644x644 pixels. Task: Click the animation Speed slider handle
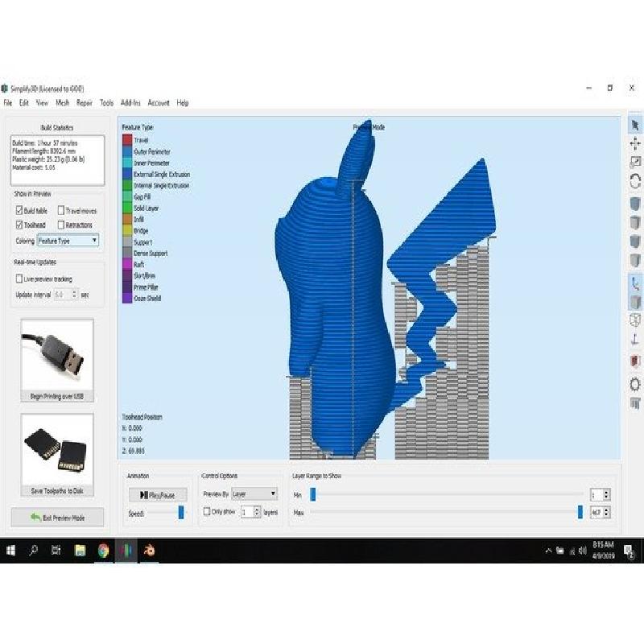pyautogui.click(x=180, y=512)
